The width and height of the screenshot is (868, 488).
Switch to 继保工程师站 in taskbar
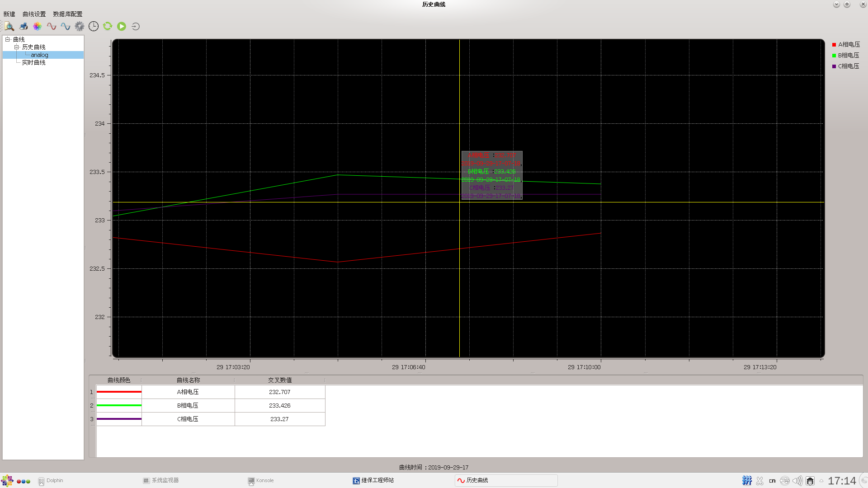click(377, 480)
